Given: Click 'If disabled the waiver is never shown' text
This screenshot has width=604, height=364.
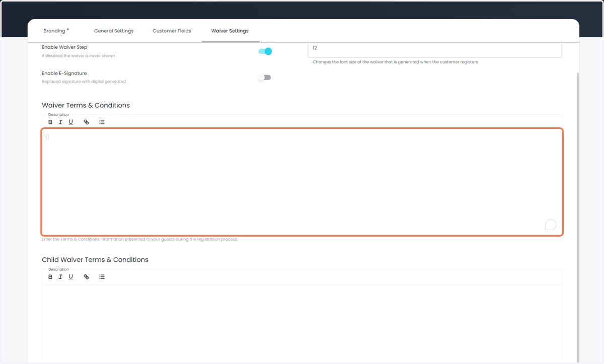Looking at the screenshot, I should (78, 56).
